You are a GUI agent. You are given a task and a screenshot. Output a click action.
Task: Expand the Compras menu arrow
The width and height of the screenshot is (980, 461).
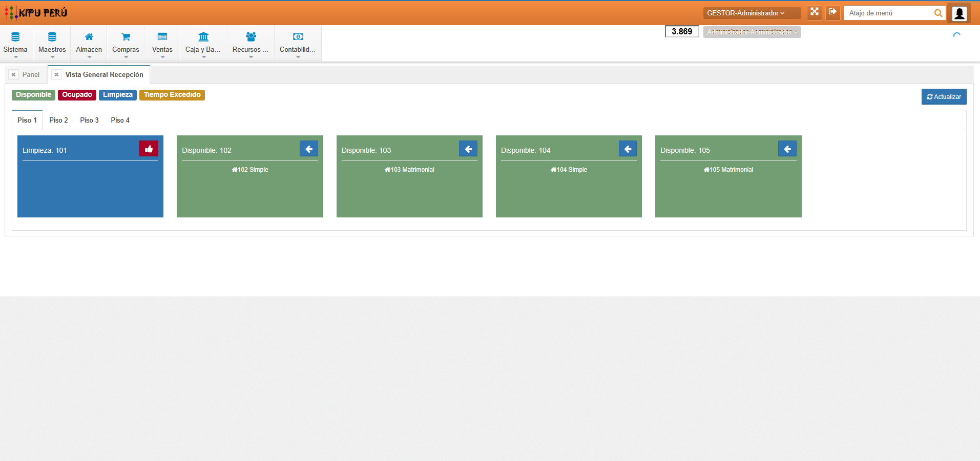(126, 57)
